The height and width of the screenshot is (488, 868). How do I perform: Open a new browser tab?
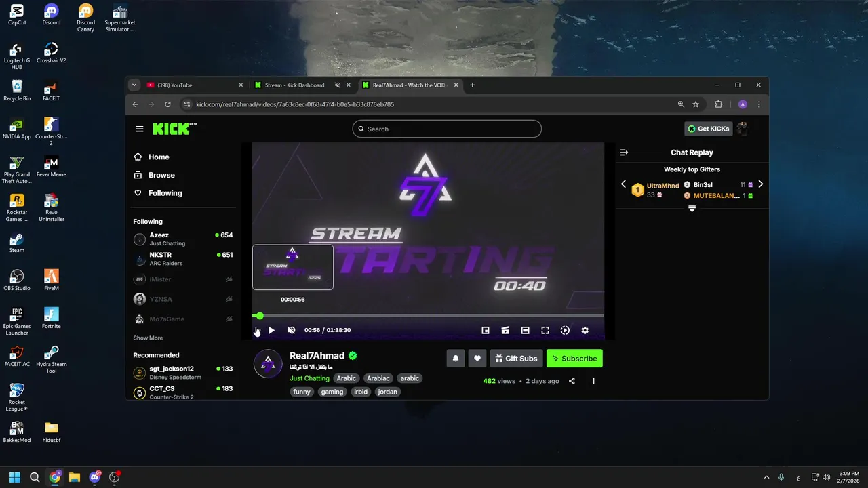(473, 85)
